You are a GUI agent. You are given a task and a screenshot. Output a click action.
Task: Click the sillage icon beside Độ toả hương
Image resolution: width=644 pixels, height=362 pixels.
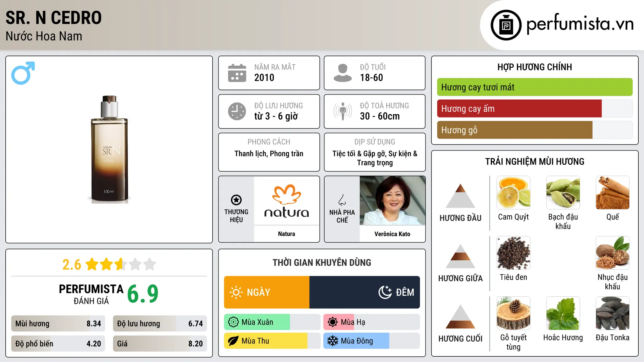click(x=342, y=111)
